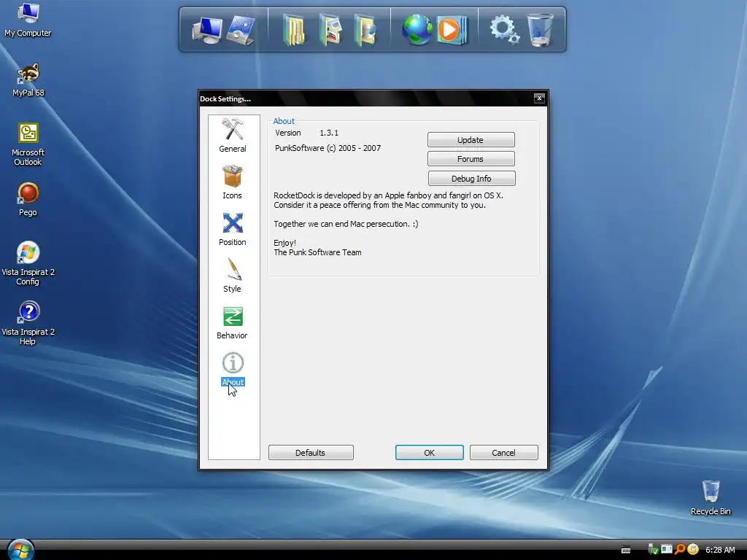Screen dimensions: 747x560
Task: Open the Position settings section
Action: [x=233, y=229]
